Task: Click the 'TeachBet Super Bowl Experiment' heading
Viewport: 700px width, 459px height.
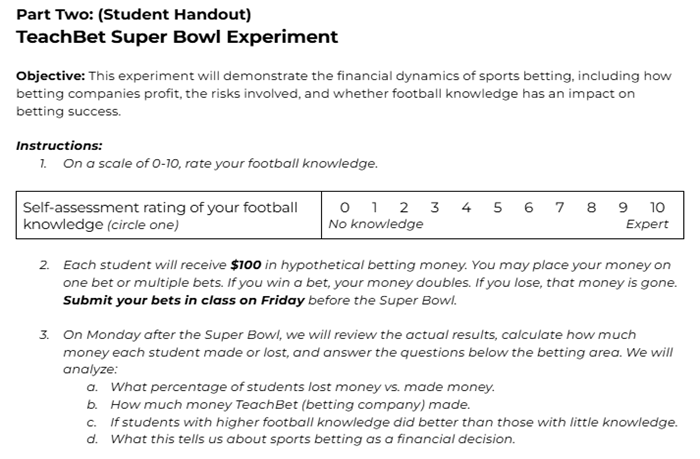Action: [x=177, y=38]
